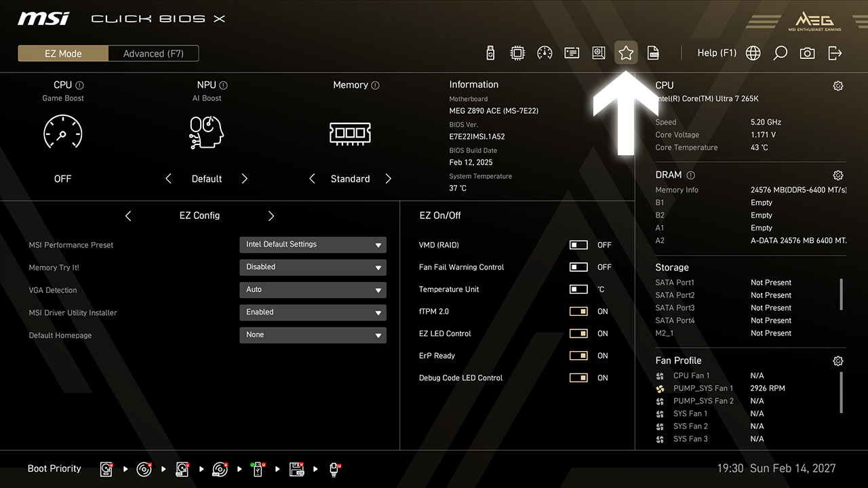Click the exit arrow icon

(835, 53)
